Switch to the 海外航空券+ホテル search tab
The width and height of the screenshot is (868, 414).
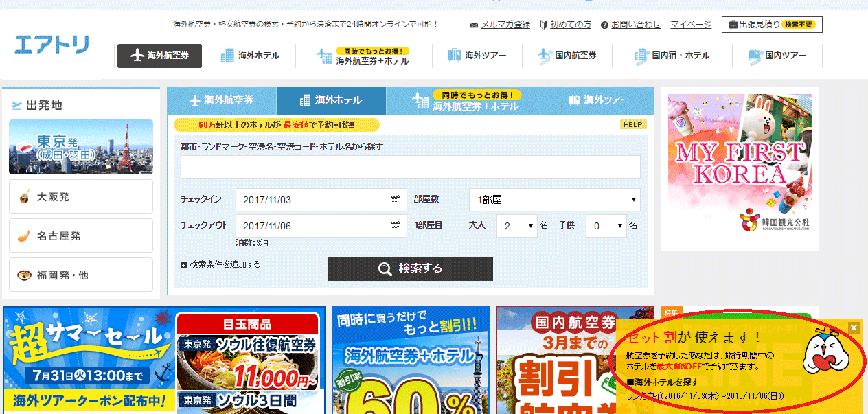coord(466,102)
